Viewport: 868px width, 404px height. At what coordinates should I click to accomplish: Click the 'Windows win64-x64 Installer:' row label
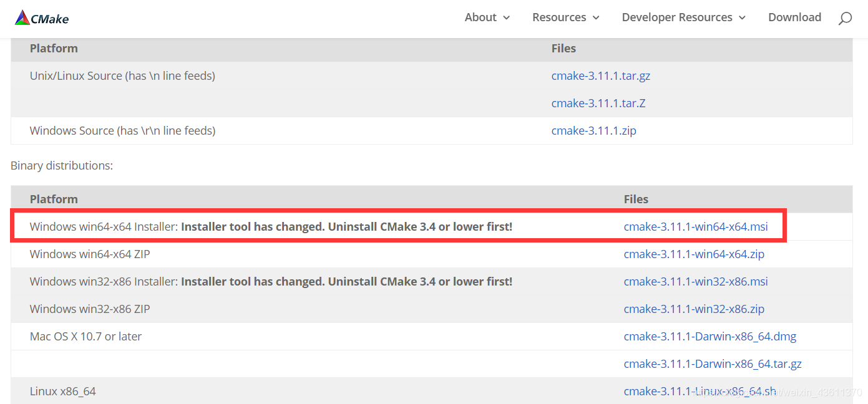[104, 227]
